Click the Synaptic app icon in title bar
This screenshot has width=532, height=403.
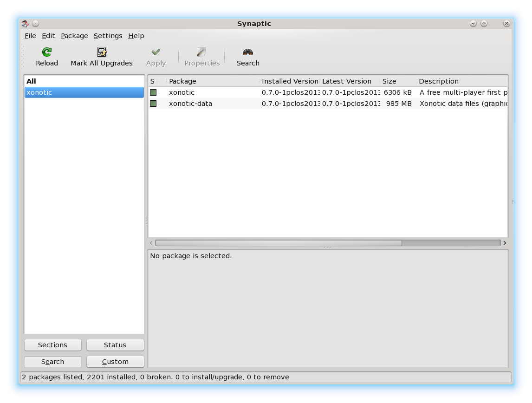(x=25, y=23)
